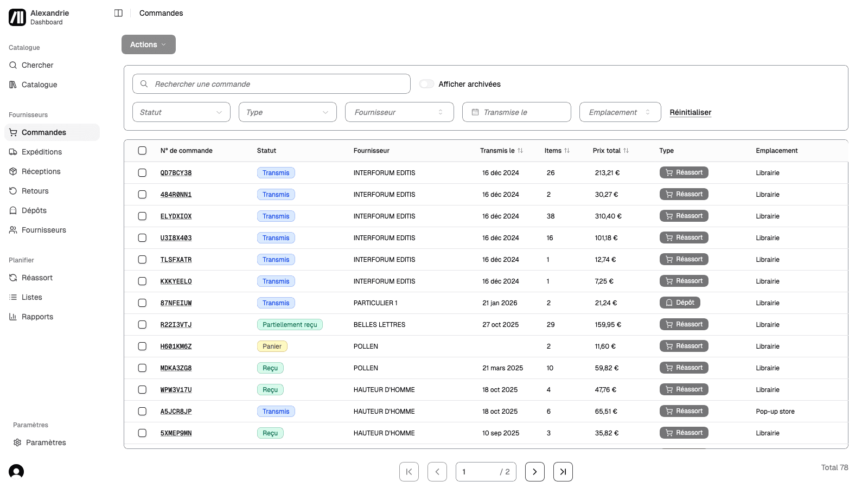
Task: Sort by Transmis le arrows icon
Action: pyautogui.click(x=520, y=151)
